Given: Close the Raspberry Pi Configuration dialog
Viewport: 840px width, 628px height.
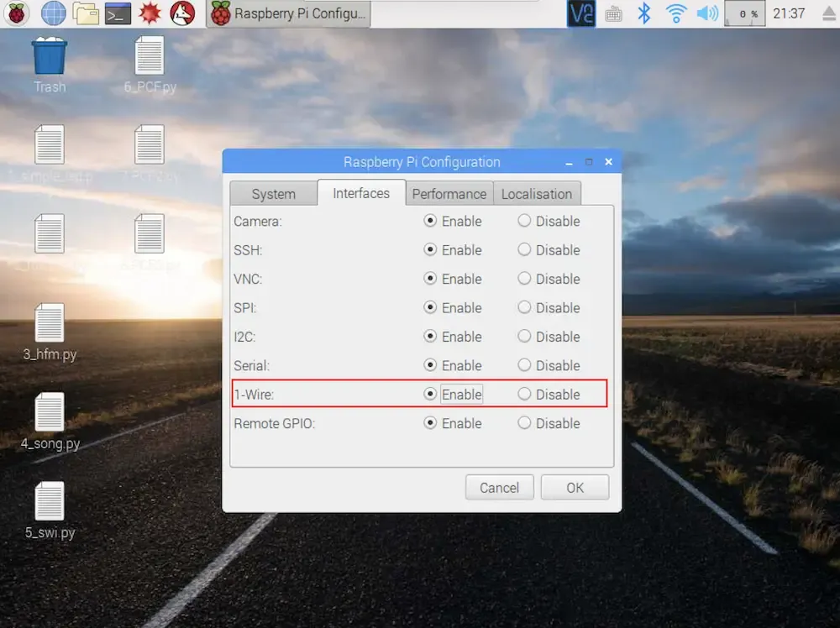Looking at the screenshot, I should pos(608,162).
